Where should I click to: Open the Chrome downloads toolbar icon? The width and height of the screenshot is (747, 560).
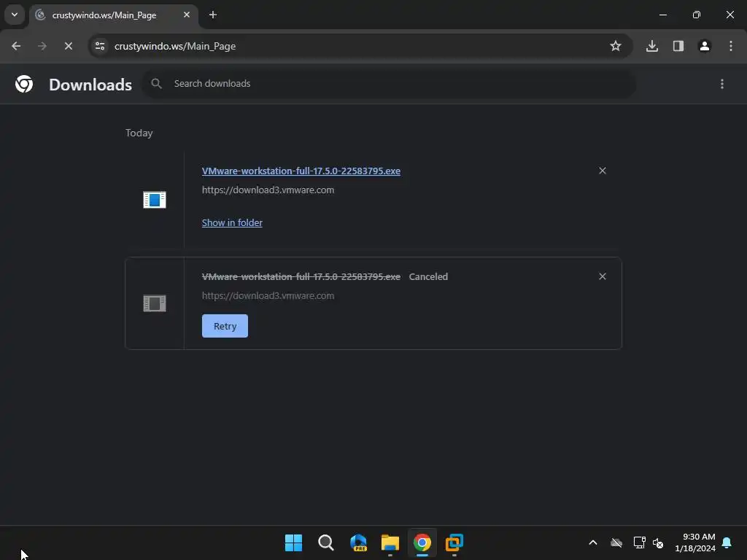pyautogui.click(x=652, y=46)
